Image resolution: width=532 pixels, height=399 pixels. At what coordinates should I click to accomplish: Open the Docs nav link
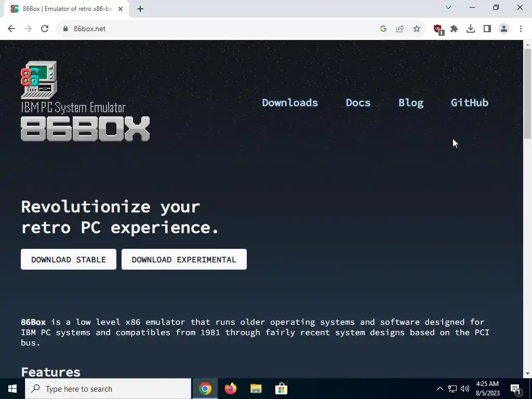[358, 102]
